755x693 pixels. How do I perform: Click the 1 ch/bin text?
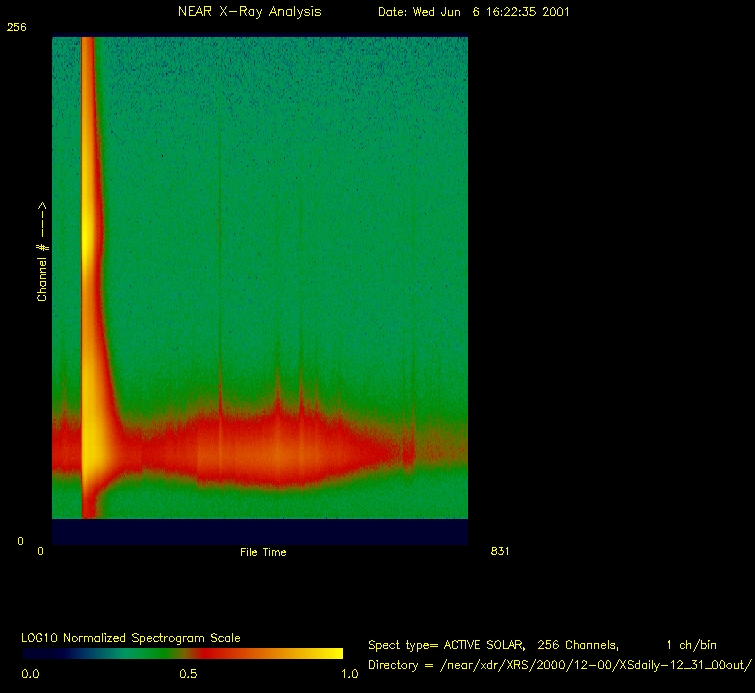[x=690, y=645]
